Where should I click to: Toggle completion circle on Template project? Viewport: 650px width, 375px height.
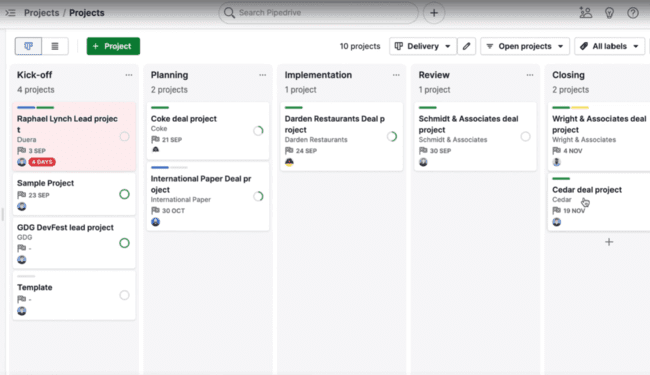coord(124,295)
